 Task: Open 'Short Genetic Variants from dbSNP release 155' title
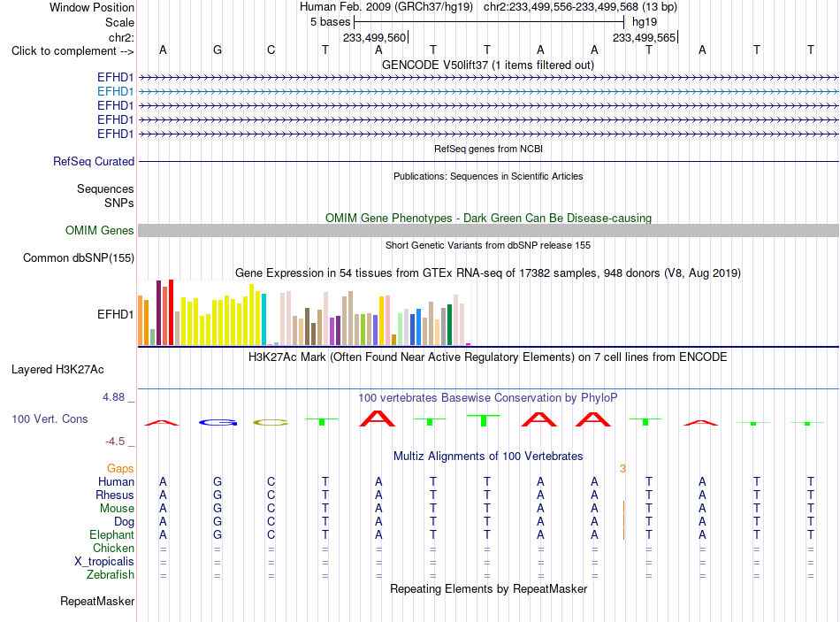(x=488, y=245)
